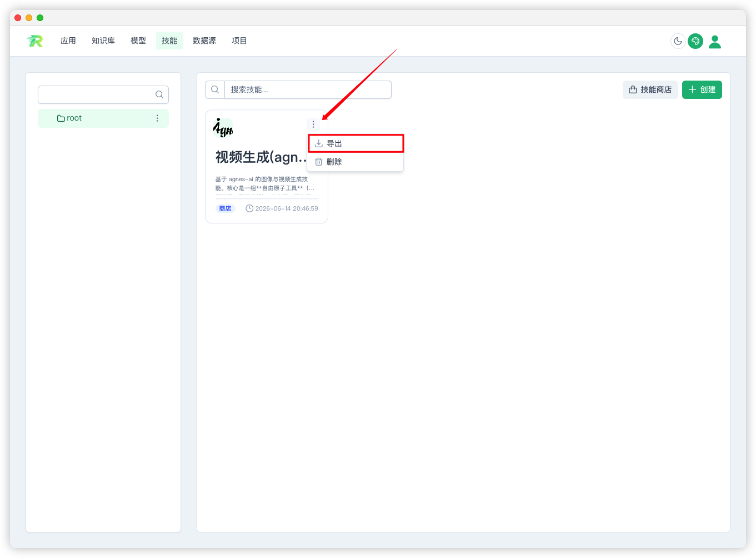Click the green macOS zoom button

point(40,18)
